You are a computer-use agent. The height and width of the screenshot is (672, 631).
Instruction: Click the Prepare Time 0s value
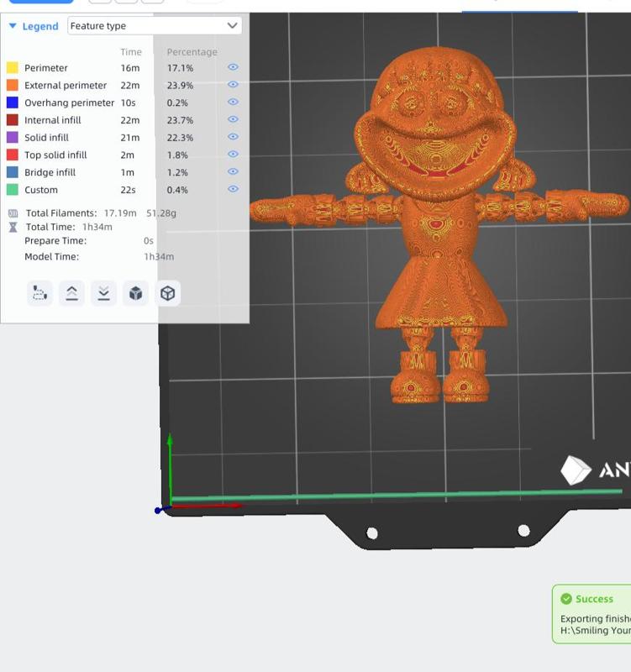[149, 241]
